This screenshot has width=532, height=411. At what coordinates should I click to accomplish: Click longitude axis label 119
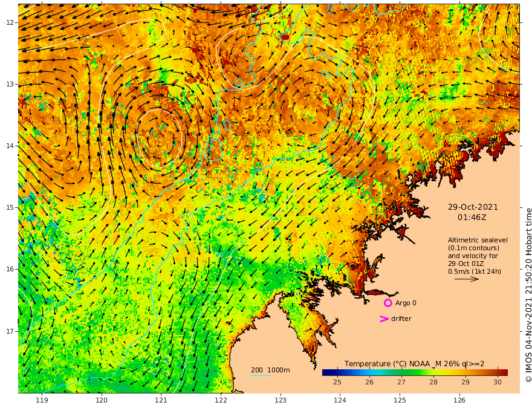click(42, 400)
